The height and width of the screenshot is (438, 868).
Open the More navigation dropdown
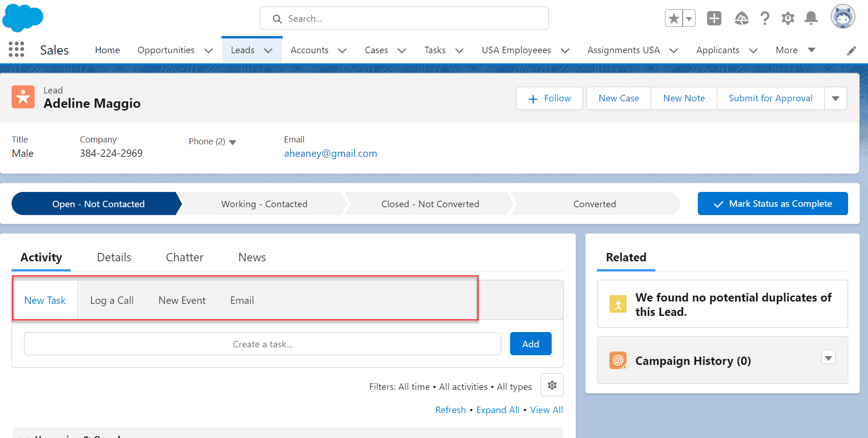794,49
